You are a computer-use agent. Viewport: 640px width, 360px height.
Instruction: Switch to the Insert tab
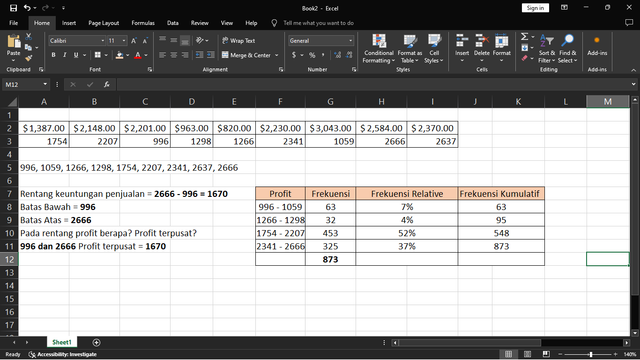[x=69, y=23]
